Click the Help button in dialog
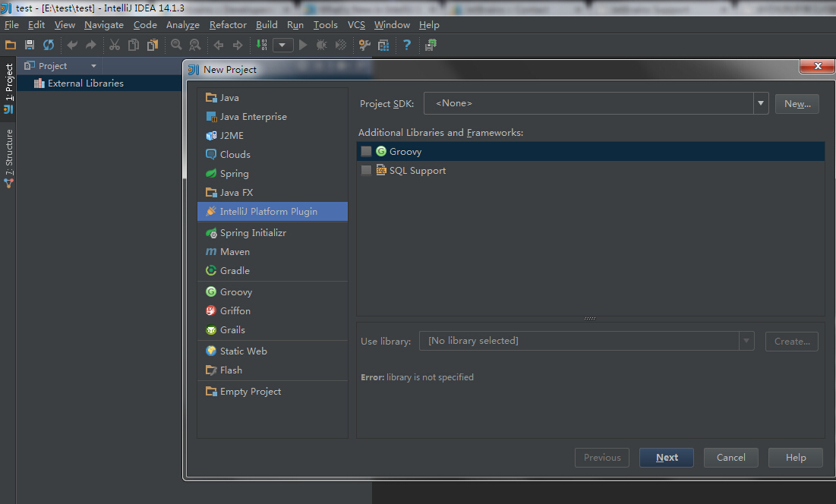836x504 pixels. tap(796, 458)
